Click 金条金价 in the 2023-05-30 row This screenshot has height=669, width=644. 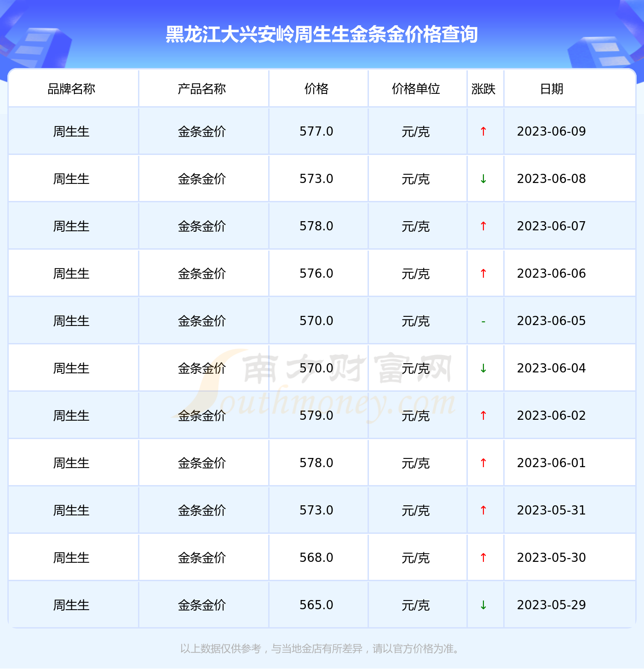click(x=202, y=558)
